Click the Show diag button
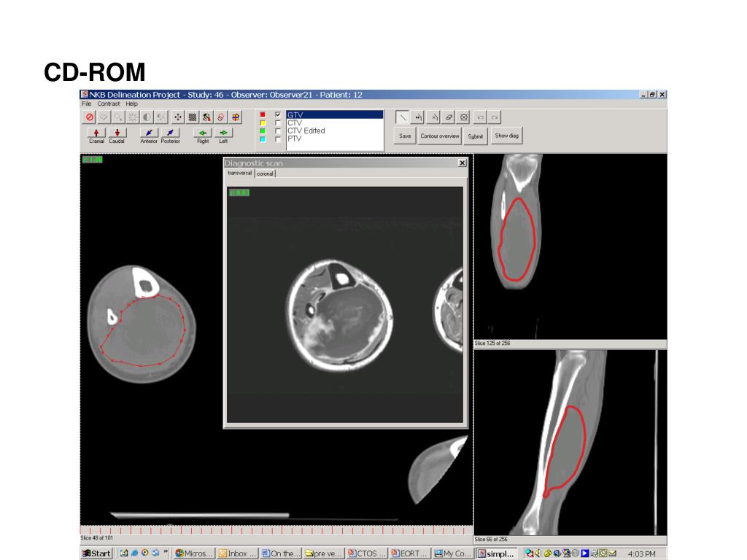747x560 pixels. 506,136
